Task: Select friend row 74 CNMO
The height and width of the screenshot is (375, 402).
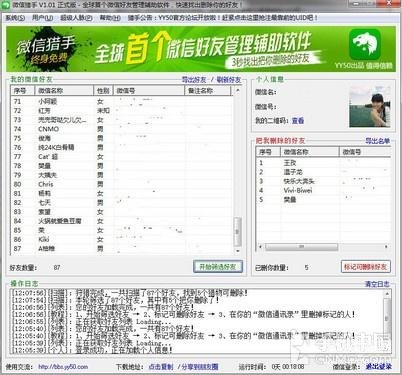Action: click(x=122, y=129)
